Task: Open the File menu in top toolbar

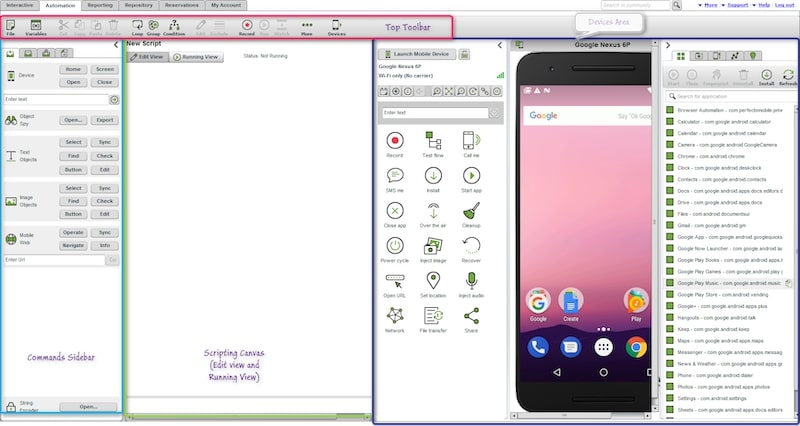Action: click(x=10, y=27)
